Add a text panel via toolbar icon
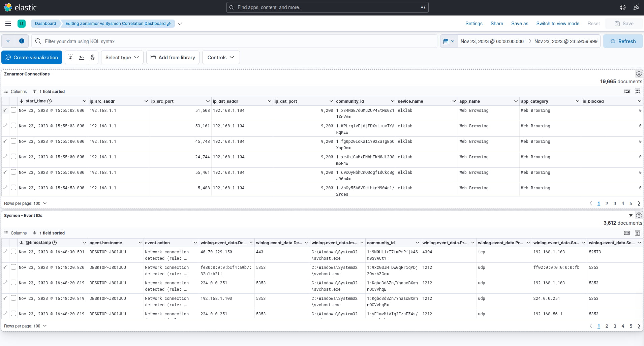 pos(70,57)
